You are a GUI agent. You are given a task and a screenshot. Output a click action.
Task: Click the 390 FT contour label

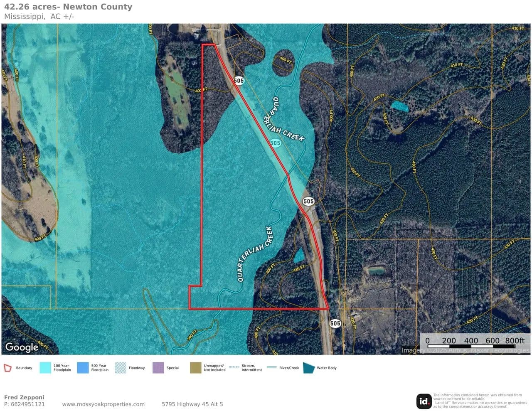pyautogui.click(x=192, y=335)
